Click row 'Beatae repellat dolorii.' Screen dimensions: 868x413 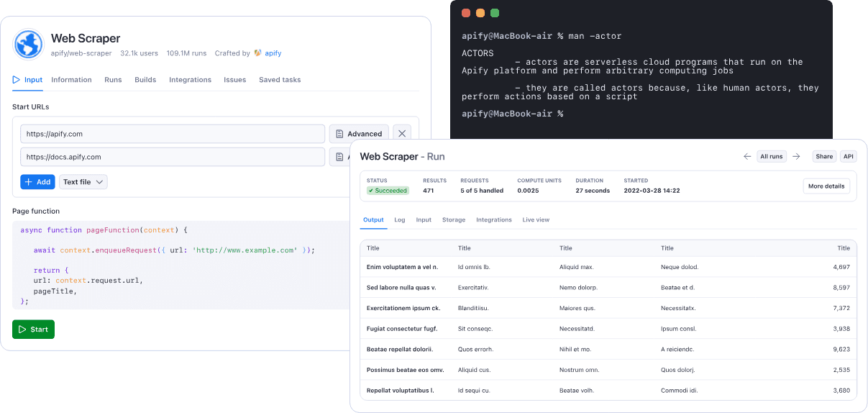[x=608, y=349]
